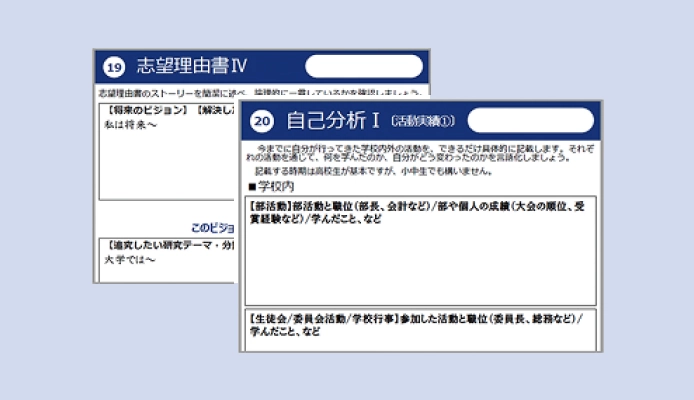Click the instruction paragraph in worksheet 20
The height and width of the screenshot is (400, 694).
click(x=420, y=153)
